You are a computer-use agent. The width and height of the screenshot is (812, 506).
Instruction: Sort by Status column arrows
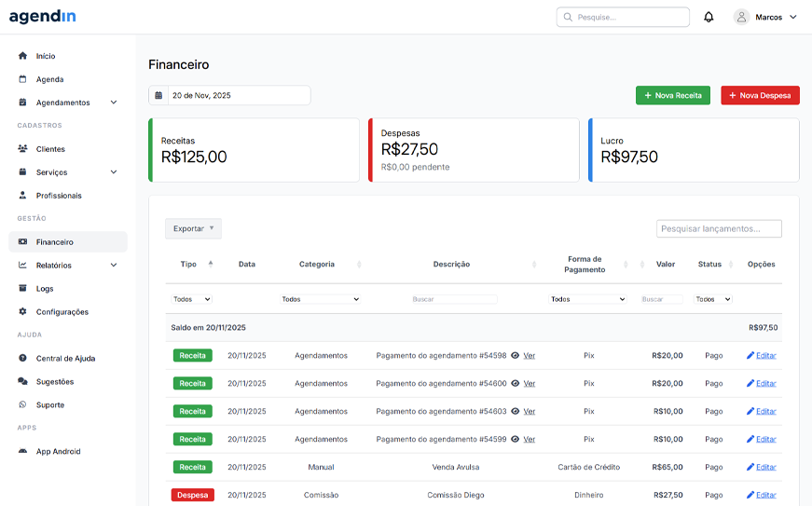731,265
